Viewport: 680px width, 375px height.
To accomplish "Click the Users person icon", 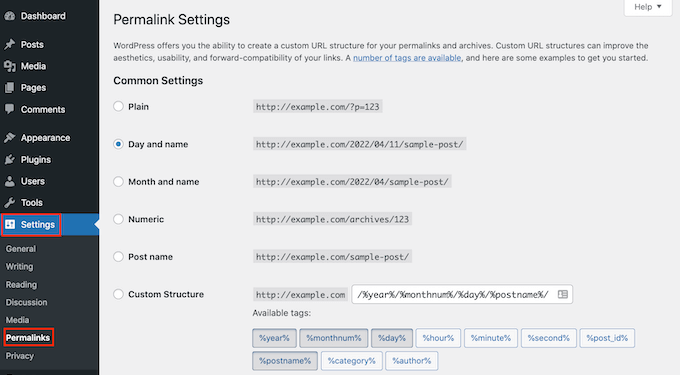I will pos(10,181).
